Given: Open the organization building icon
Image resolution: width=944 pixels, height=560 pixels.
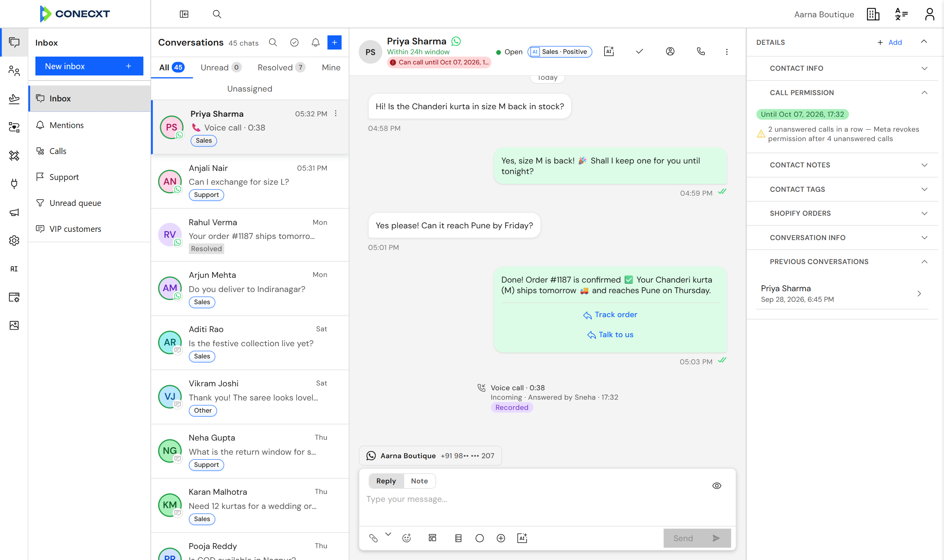Looking at the screenshot, I should pos(873,14).
